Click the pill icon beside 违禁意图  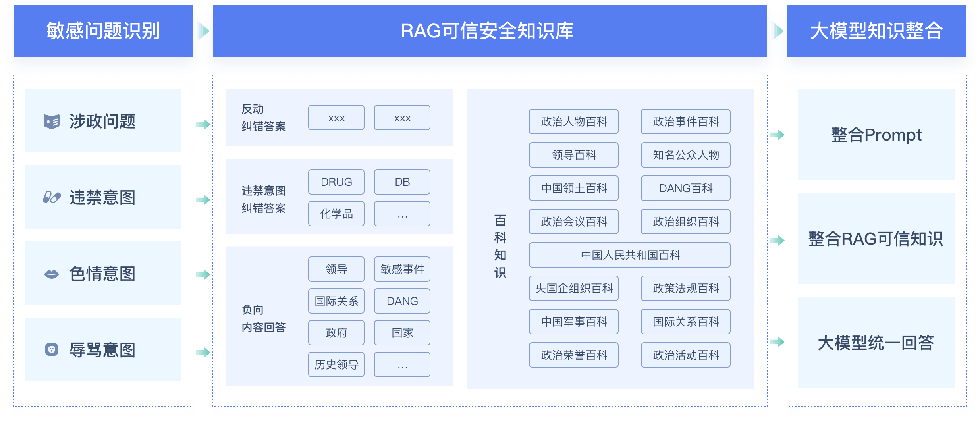(x=52, y=197)
